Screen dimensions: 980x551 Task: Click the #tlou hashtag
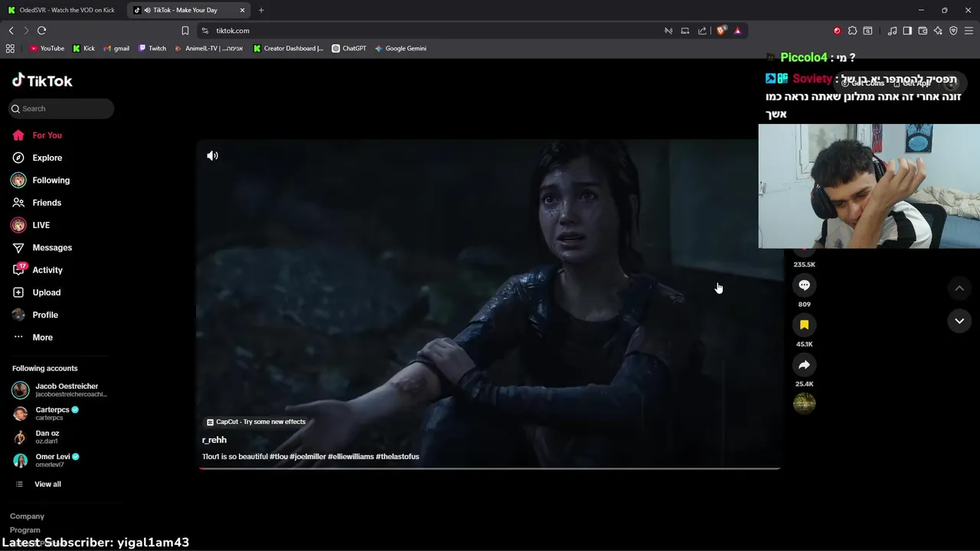279,457
